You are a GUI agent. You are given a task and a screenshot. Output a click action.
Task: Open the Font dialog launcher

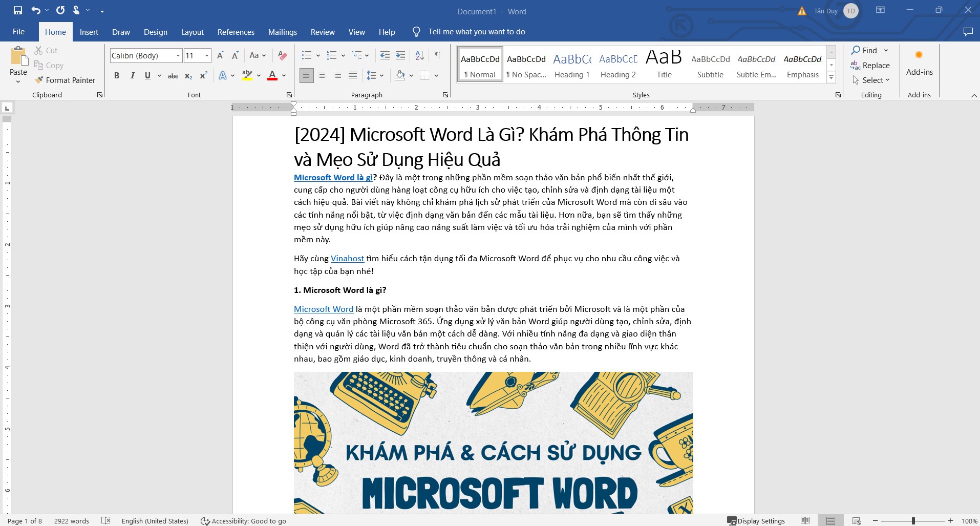pyautogui.click(x=289, y=95)
